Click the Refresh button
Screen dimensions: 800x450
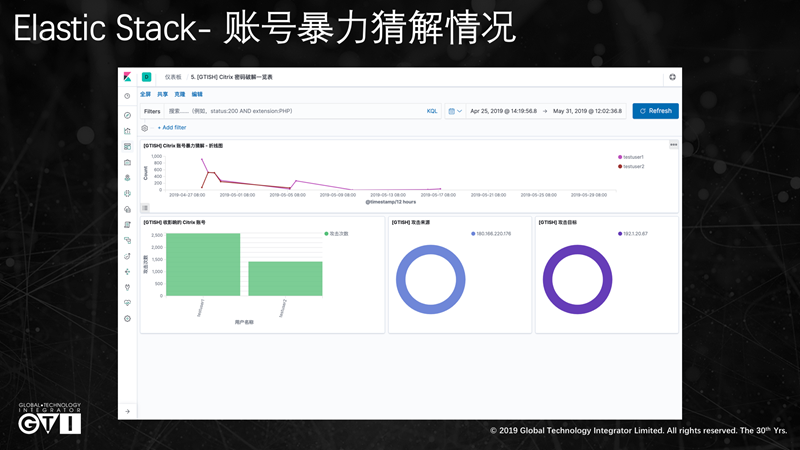(655, 111)
